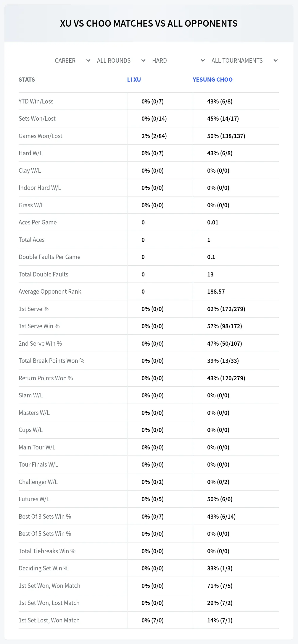
Task: Click the STATS column header
Action: 27,80
